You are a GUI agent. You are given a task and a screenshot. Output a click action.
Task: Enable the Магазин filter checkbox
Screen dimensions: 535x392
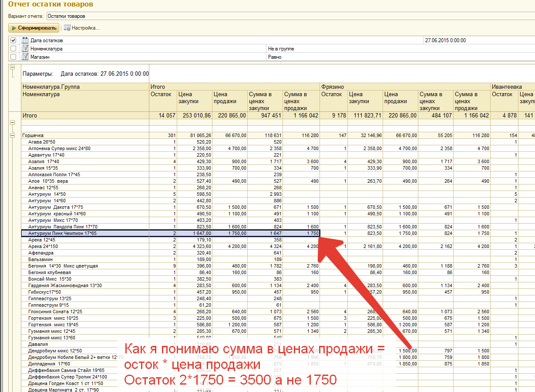(13, 57)
